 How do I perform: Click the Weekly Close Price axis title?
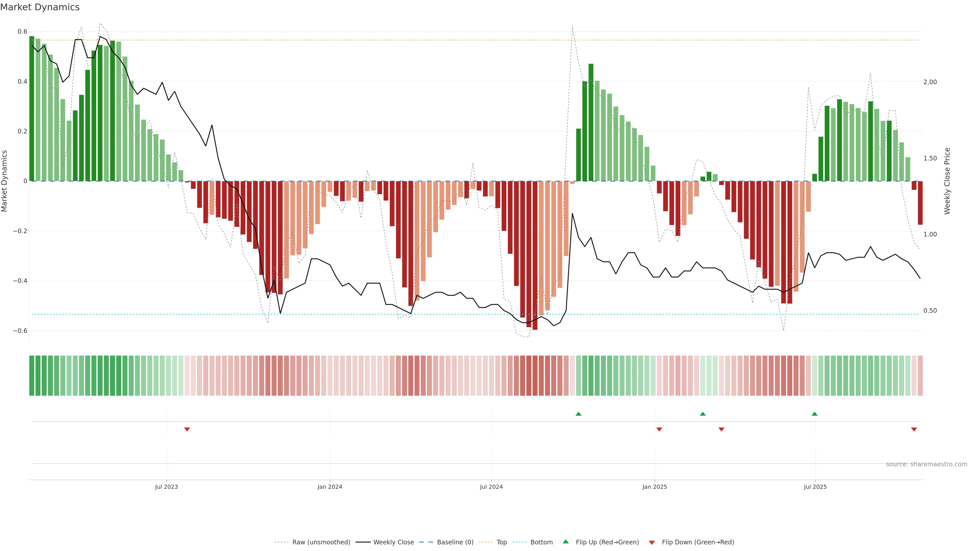click(947, 181)
